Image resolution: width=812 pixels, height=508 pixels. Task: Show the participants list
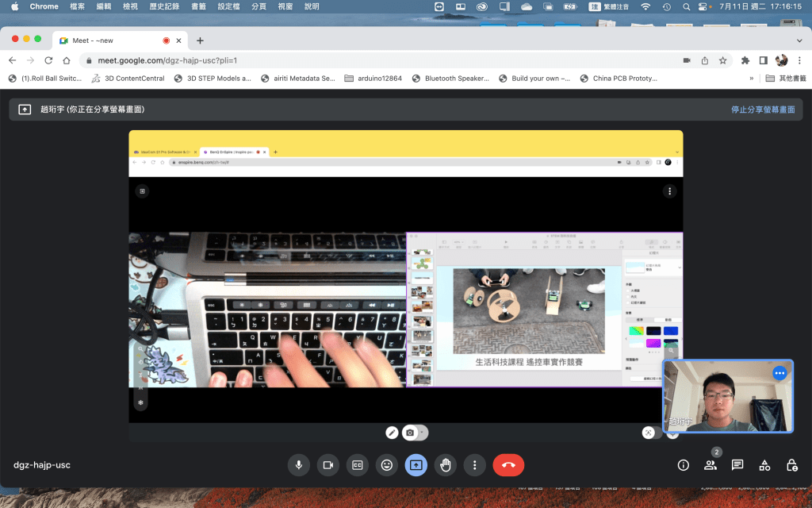(x=710, y=465)
